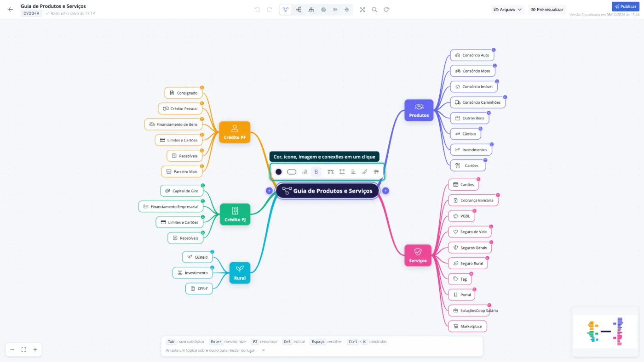Collapse the Seguro de Vida topic dot
This screenshot has height=362, width=644.
(491, 226)
